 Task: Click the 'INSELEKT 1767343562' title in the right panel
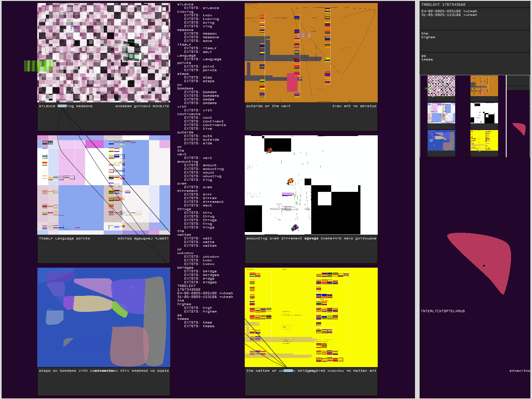click(x=443, y=5)
